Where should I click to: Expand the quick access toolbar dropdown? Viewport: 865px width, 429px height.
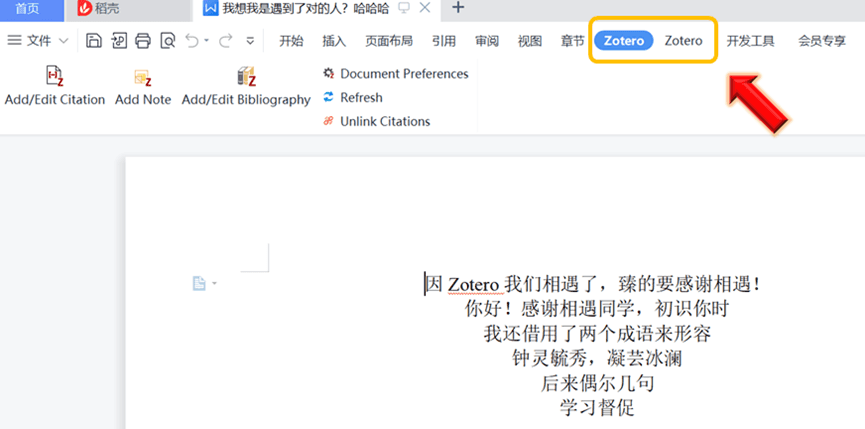pos(250,41)
